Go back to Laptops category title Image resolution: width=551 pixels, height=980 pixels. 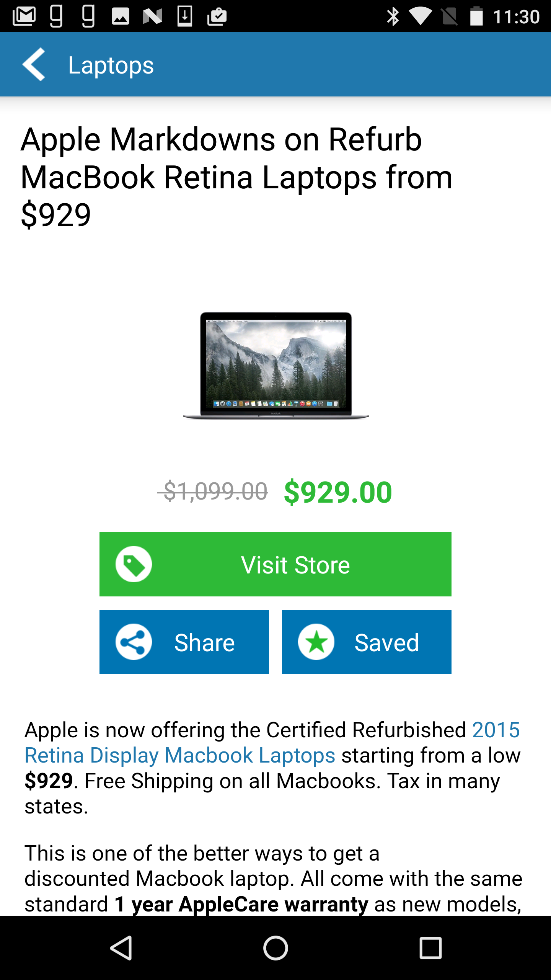(111, 65)
